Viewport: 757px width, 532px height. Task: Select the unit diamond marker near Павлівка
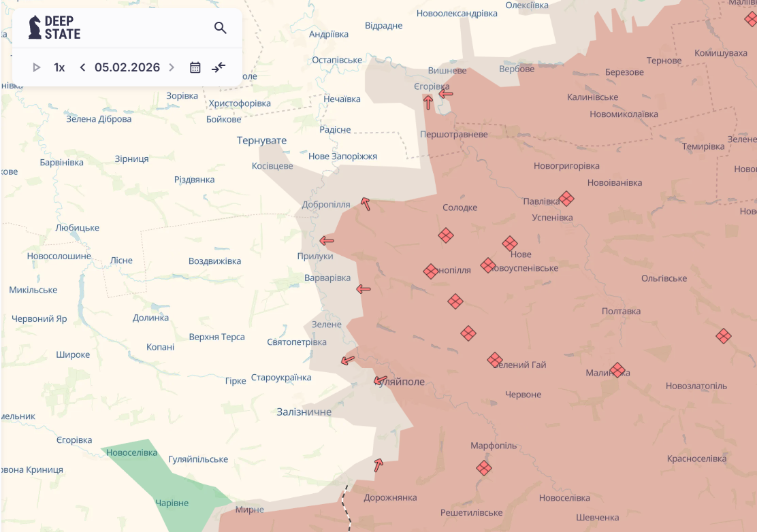click(566, 199)
